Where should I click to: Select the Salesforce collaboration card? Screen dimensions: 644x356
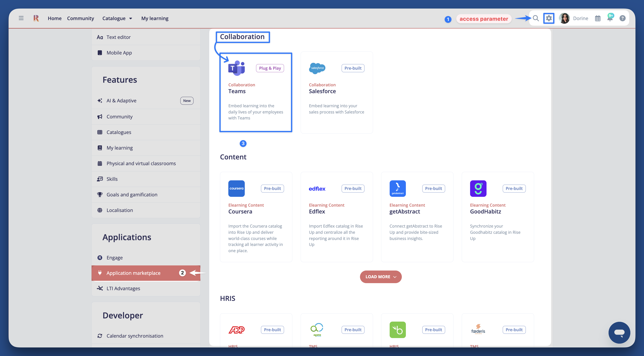click(x=337, y=92)
